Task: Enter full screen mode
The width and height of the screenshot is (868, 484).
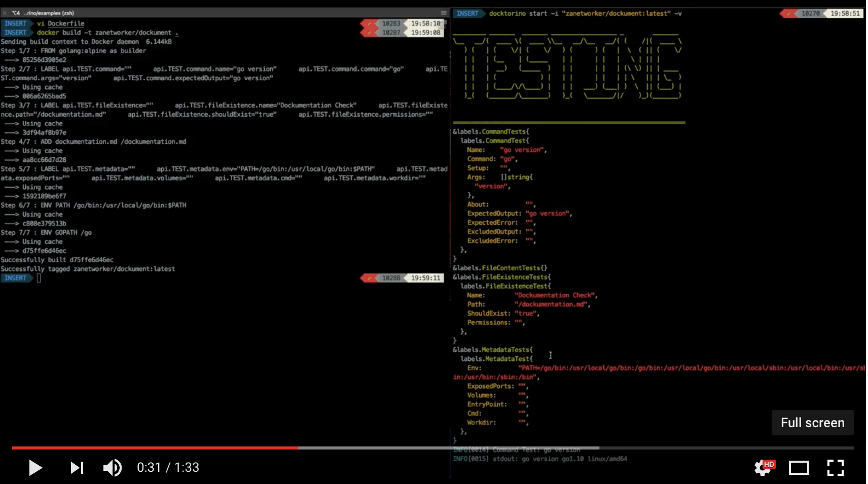Action: click(835, 467)
